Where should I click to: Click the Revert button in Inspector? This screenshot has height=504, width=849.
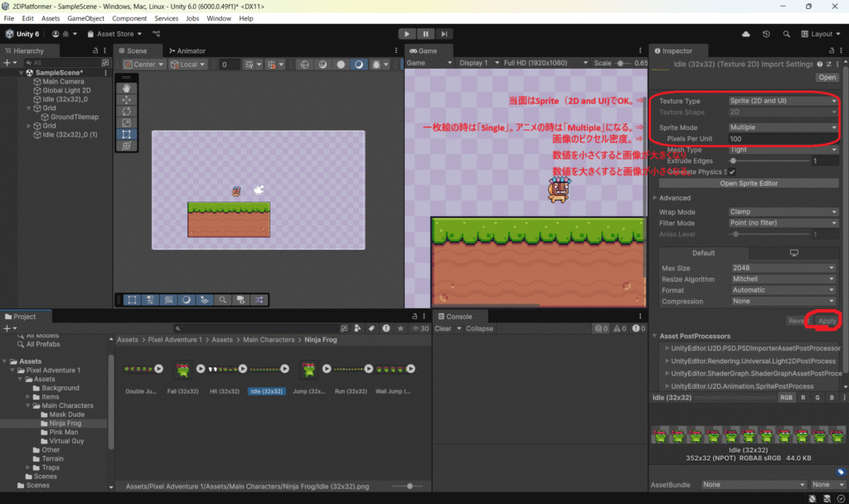pos(798,321)
